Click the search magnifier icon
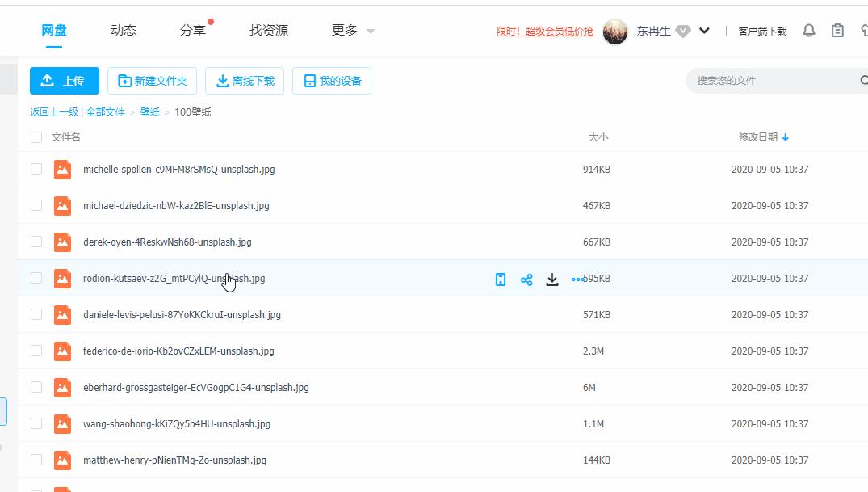The height and width of the screenshot is (492, 868). click(x=862, y=80)
